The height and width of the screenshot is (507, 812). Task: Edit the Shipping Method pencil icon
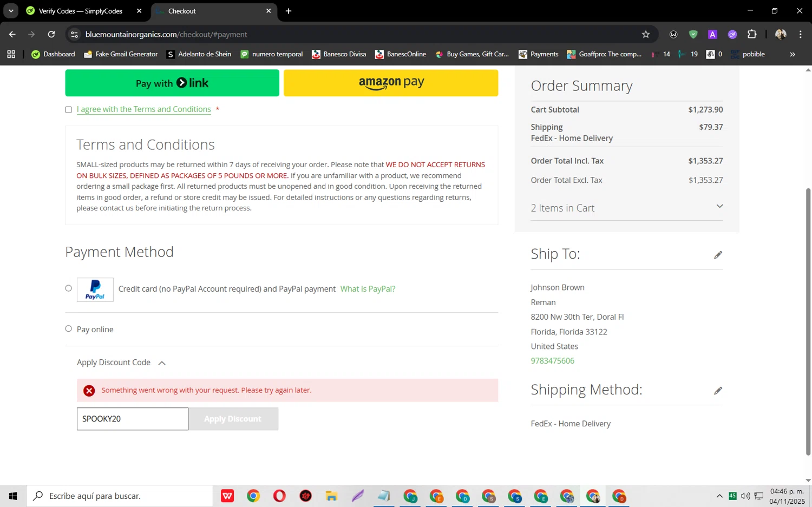click(x=718, y=391)
